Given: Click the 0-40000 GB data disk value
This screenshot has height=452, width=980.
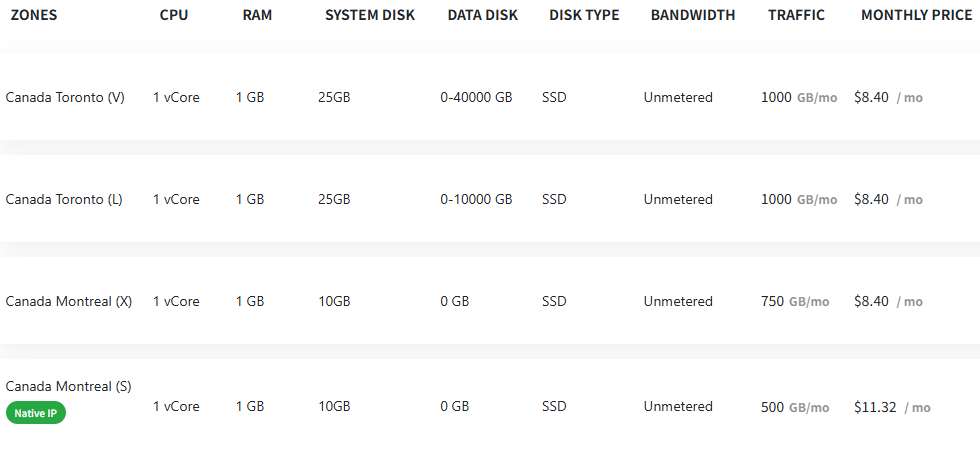Looking at the screenshot, I should tap(476, 98).
